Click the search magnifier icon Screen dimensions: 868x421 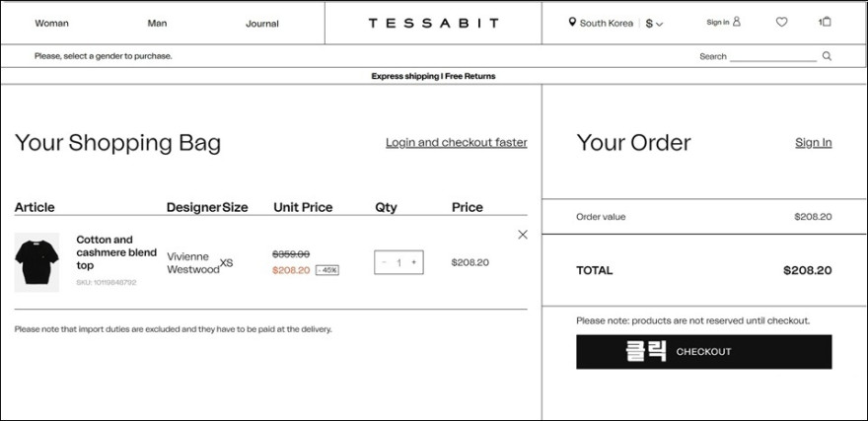(827, 56)
